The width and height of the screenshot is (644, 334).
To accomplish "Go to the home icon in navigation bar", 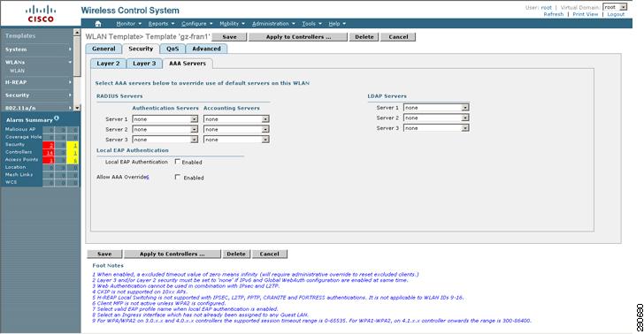I will point(98,24).
